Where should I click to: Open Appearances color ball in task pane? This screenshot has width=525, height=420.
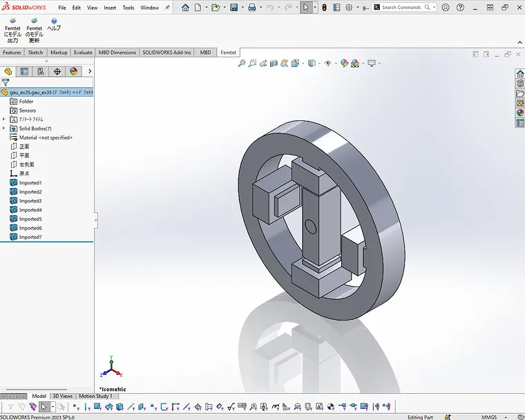click(x=520, y=113)
